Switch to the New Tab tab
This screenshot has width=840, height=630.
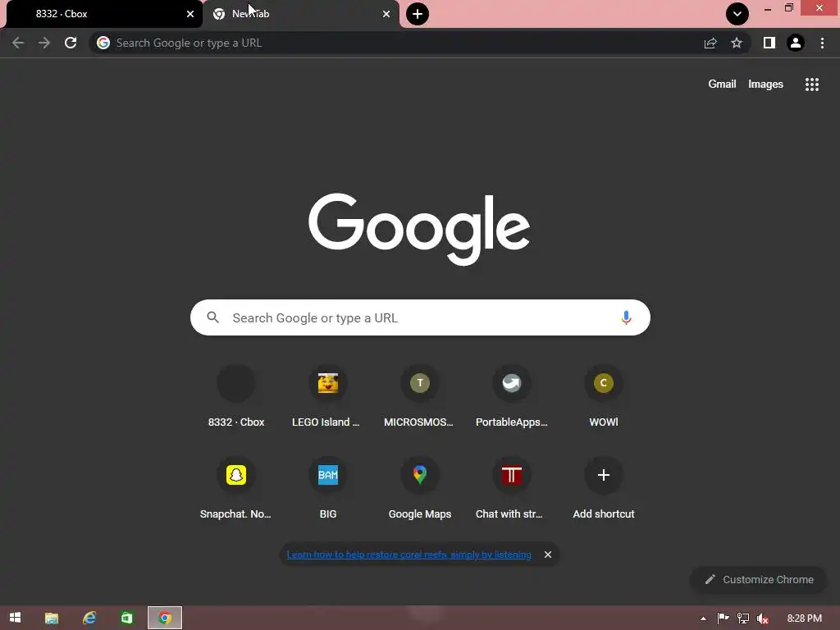(x=300, y=14)
